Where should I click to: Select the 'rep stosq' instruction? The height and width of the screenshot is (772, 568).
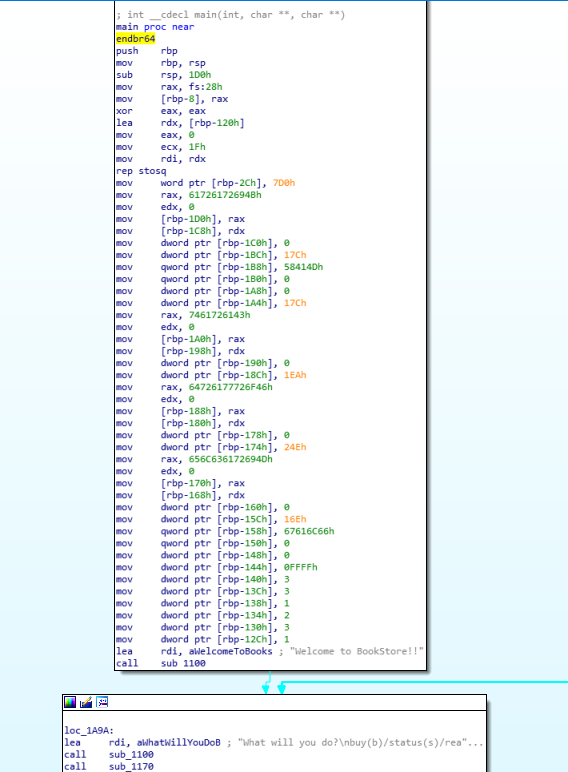pyautogui.click(x=141, y=171)
